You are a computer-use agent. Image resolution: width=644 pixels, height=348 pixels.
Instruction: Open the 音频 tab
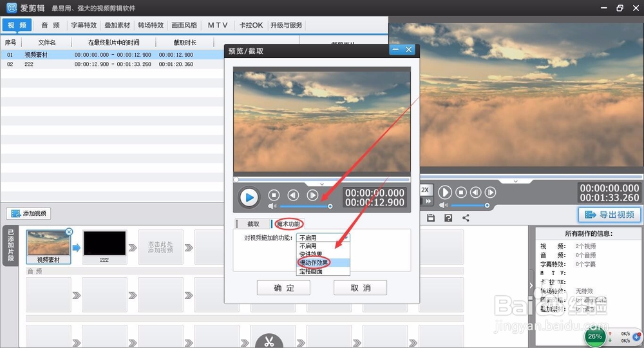coord(50,25)
